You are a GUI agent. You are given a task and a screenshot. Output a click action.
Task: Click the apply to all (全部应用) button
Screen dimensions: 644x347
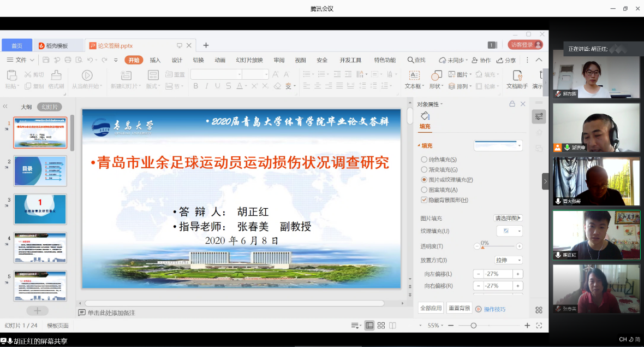[431, 308]
